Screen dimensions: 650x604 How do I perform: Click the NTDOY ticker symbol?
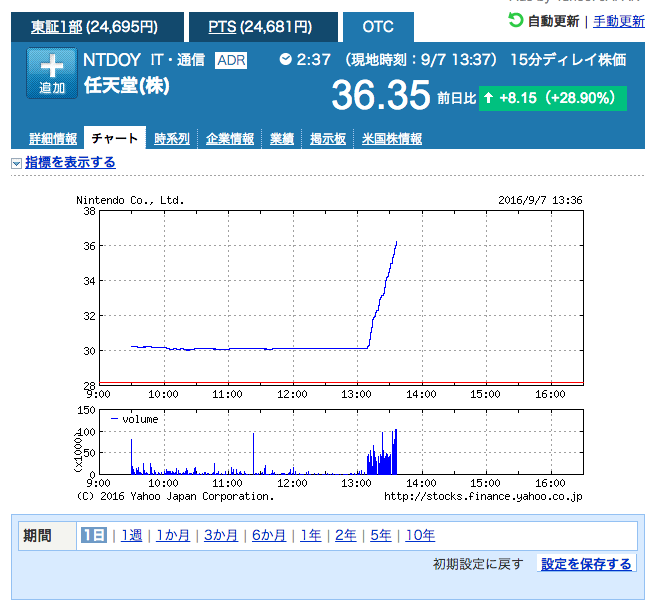click(112, 60)
